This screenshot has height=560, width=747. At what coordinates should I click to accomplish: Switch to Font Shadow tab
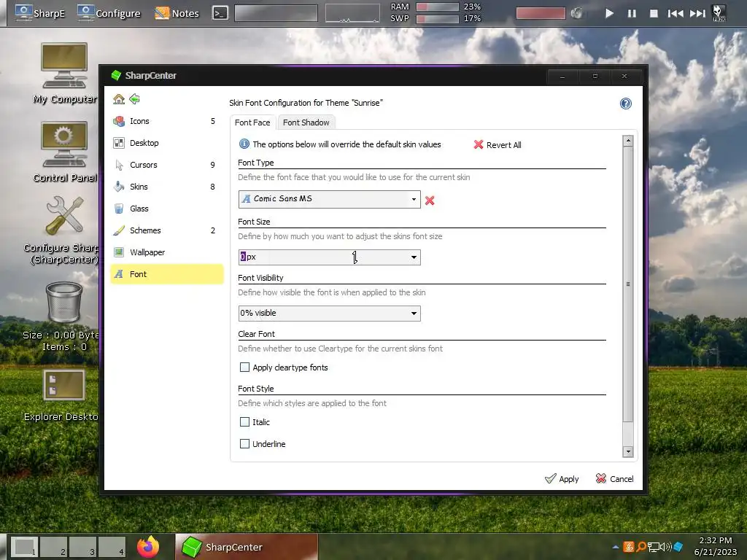click(306, 122)
